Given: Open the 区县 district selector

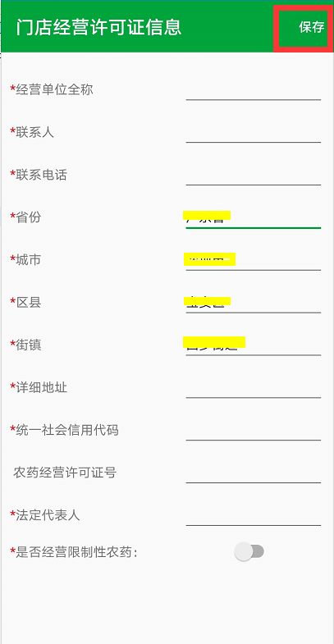Looking at the screenshot, I should [x=253, y=303].
